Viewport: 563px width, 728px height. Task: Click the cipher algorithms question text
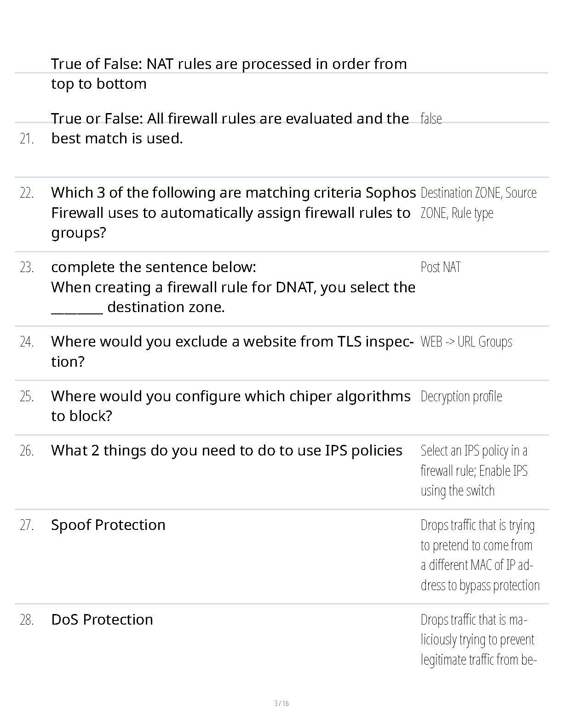click(x=230, y=406)
